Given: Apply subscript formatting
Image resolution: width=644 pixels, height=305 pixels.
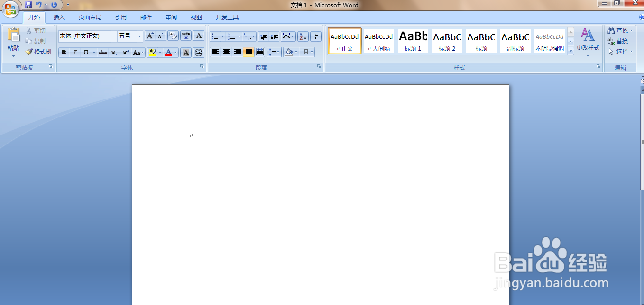Looking at the screenshot, I should point(114,52).
